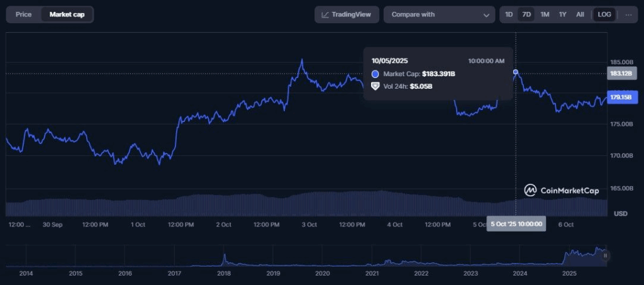Click the data point marker on the chart line
This screenshot has width=644, height=285.
[x=516, y=72]
